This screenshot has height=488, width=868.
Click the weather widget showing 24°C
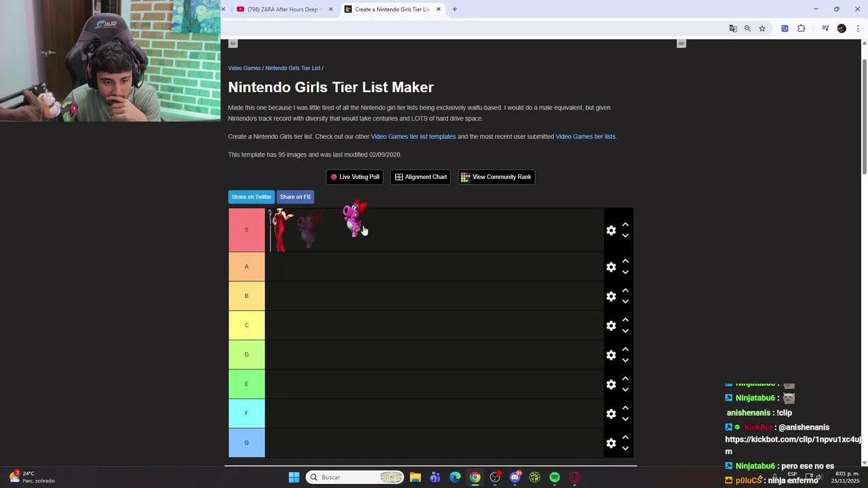pyautogui.click(x=32, y=477)
